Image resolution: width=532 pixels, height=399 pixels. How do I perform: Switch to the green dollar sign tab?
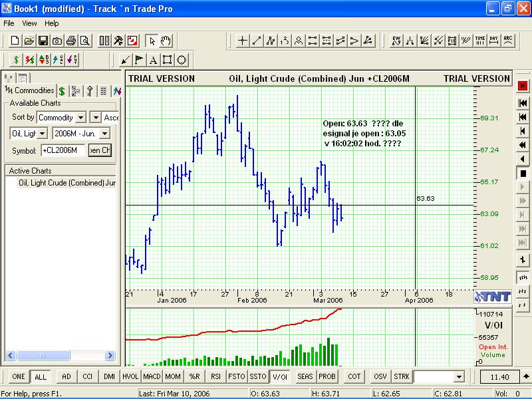point(62,91)
